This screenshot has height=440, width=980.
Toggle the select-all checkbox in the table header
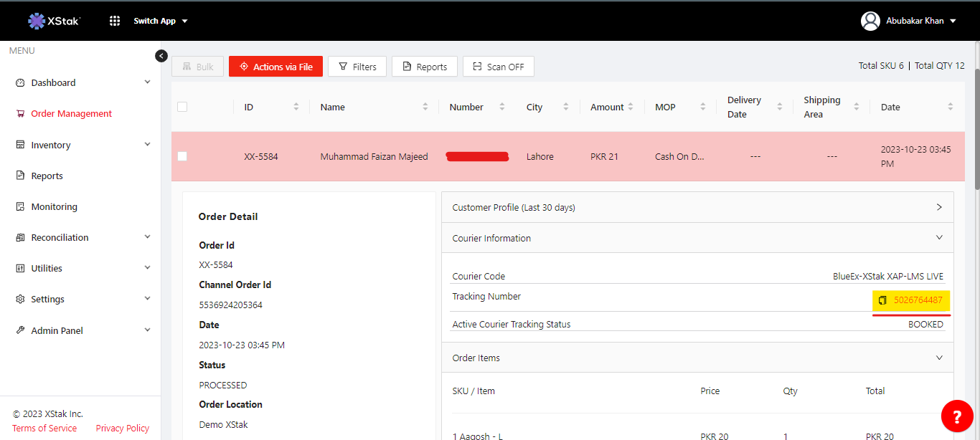(x=182, y=107)
